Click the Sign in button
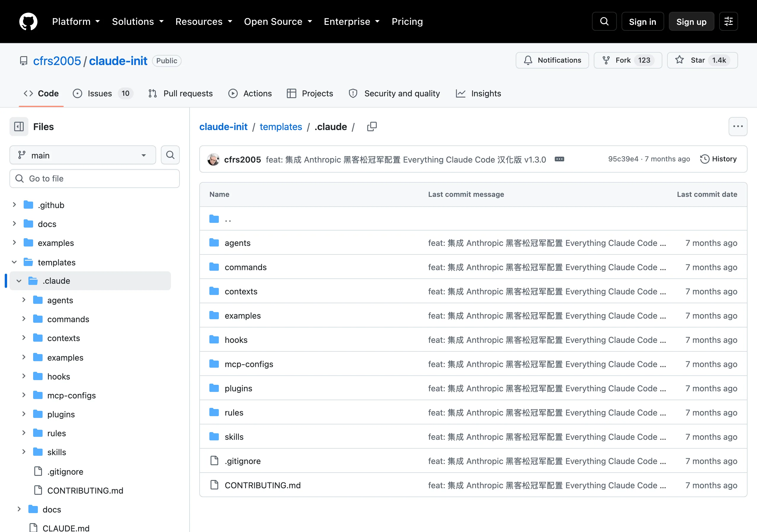This screenshot has height=532, width=757. click(x=643, y=21)
